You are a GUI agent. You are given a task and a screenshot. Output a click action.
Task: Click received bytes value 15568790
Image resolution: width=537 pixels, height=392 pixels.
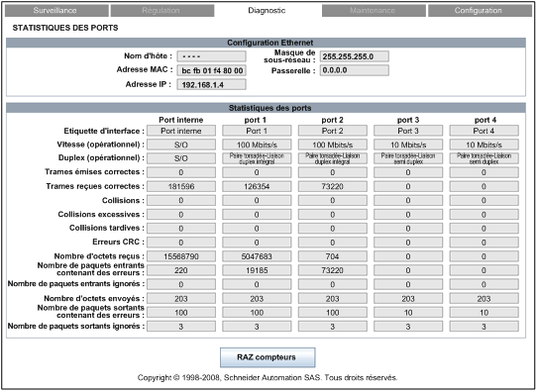tap(181, 256)
